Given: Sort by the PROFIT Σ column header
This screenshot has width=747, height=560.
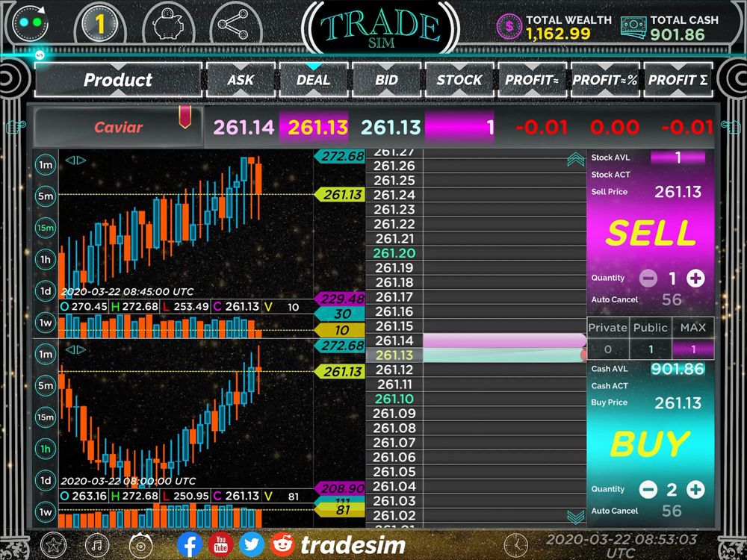Looking at the screenshot, I should (678, 80).
